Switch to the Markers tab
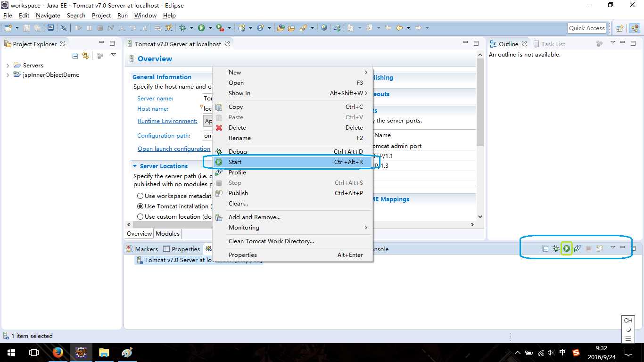The height and width of the screenshot is (362, 644). (142, 249)
